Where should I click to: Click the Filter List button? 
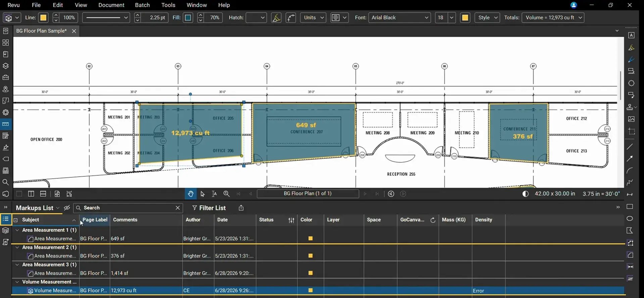[x=209, y=208]
